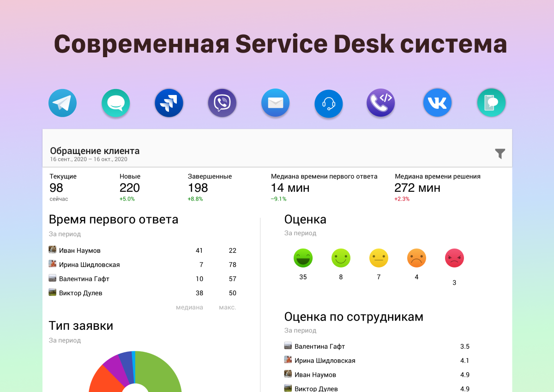554x392 pixels.
Task: Click the медиана column label
Action: tap(189, 307)
